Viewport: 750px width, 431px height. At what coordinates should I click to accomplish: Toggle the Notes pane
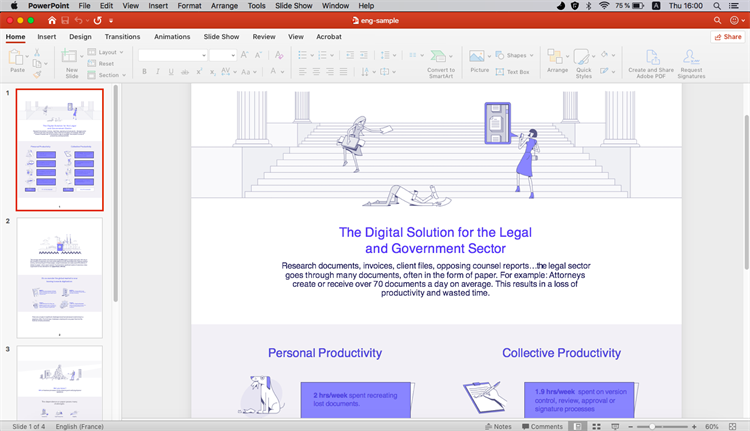tap(498, 426)
